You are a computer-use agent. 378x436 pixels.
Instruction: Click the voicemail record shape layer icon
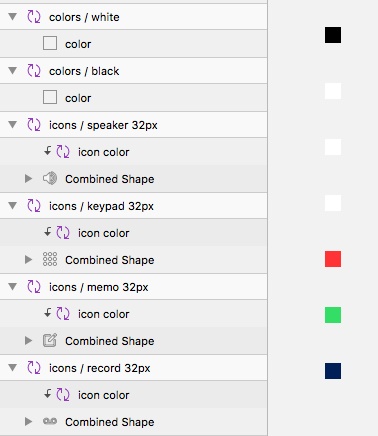pyautogui.click(x=50, y=421)
